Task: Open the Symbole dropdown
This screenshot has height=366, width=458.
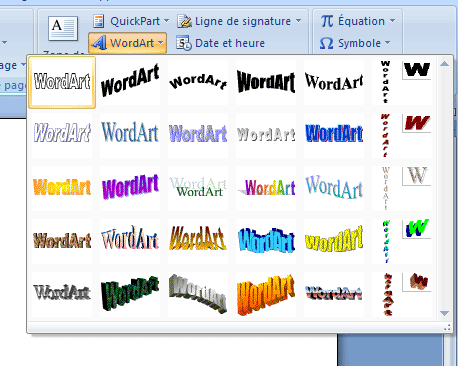Action: 355,43
